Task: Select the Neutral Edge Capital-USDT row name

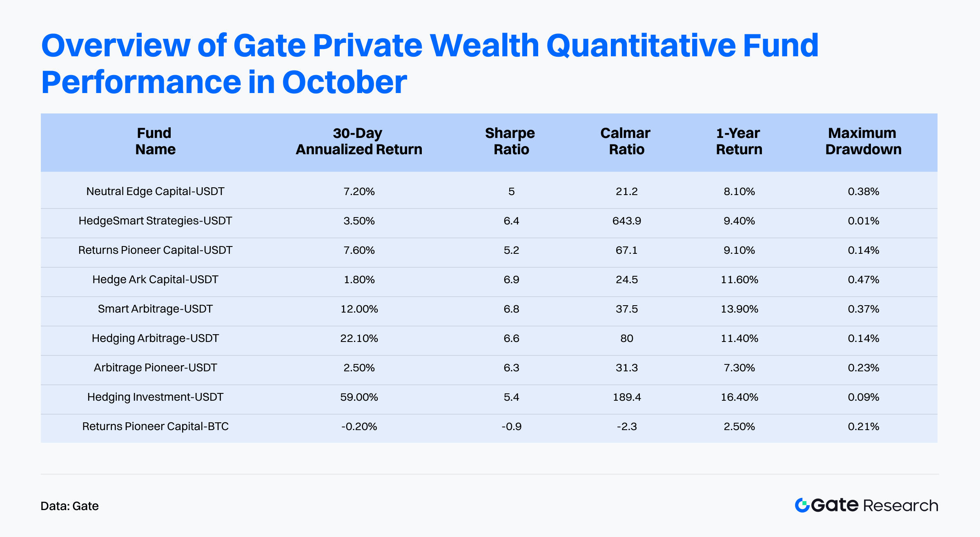Action: coord(155,191)
